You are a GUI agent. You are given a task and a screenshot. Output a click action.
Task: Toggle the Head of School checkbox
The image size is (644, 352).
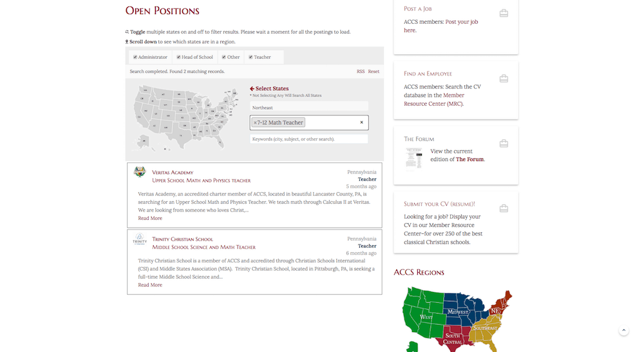click(178, 57)
